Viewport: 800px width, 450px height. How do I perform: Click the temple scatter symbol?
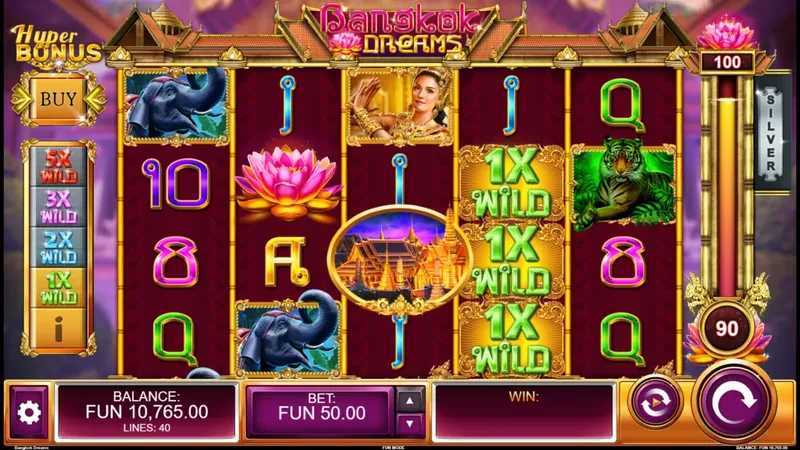(401, 259)
